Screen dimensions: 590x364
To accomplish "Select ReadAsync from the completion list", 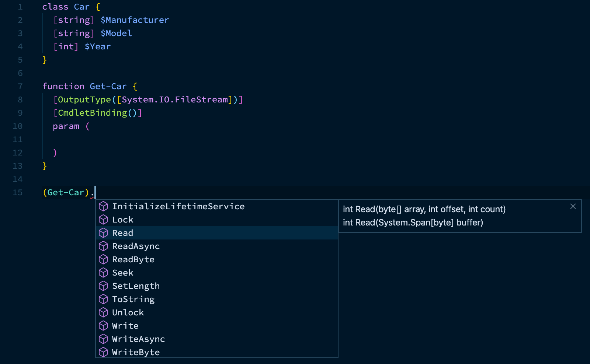I will (x=136, y=246).
